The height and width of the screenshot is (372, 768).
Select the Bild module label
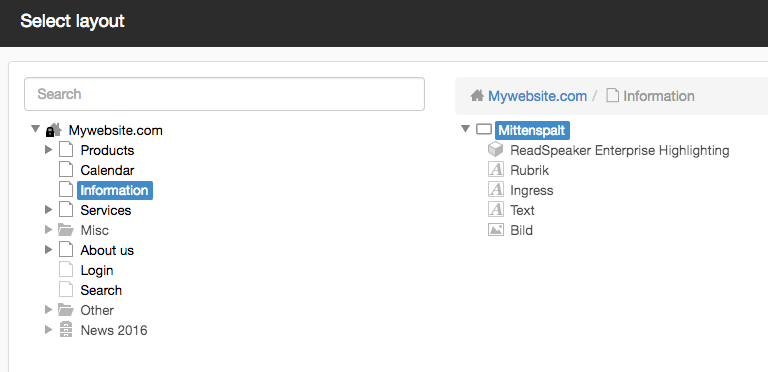521,231
